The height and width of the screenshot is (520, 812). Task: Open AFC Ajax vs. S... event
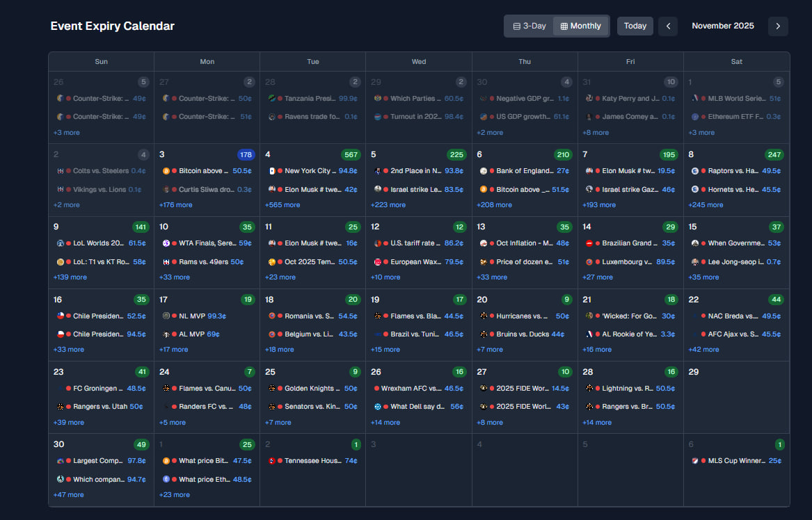tap(736, 334)
